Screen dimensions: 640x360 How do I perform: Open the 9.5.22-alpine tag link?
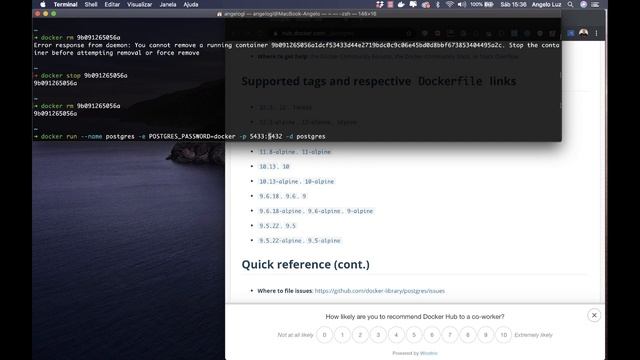[281, 240]
